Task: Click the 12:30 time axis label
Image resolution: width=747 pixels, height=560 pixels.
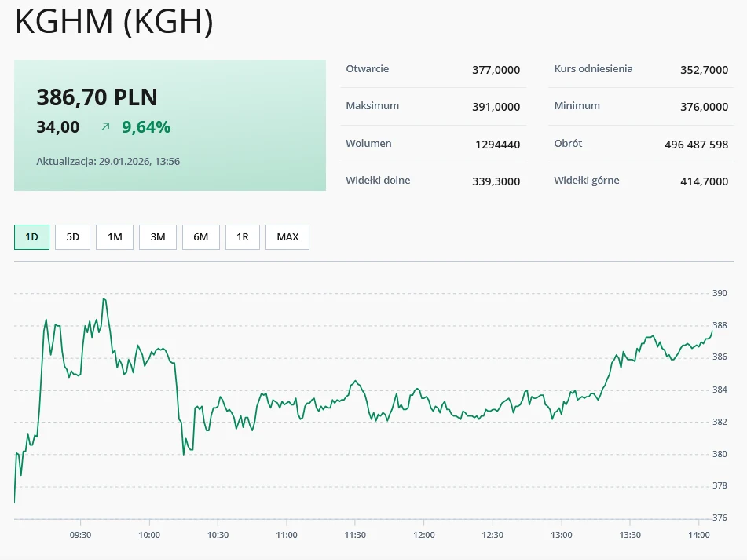Action: pyautogui.click(x=493, y=535)
